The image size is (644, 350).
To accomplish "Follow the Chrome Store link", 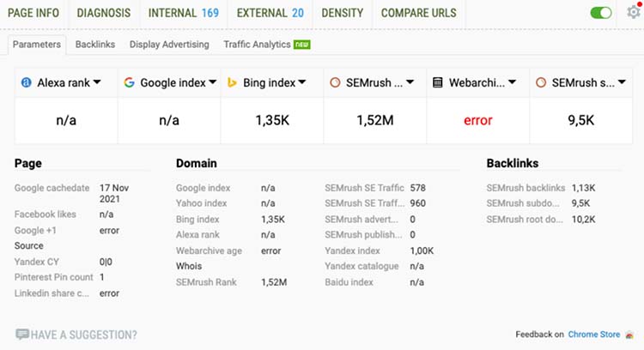I will (x=594, y=335).
